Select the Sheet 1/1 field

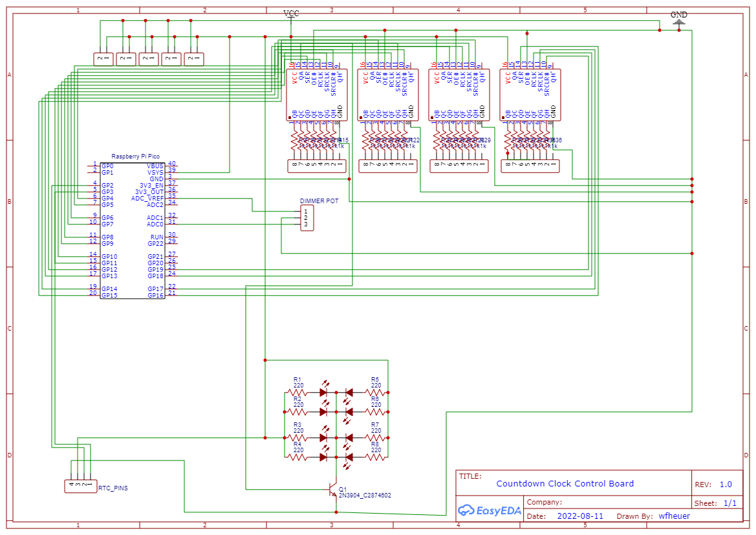pyautogui.click(x=717, y=503)
